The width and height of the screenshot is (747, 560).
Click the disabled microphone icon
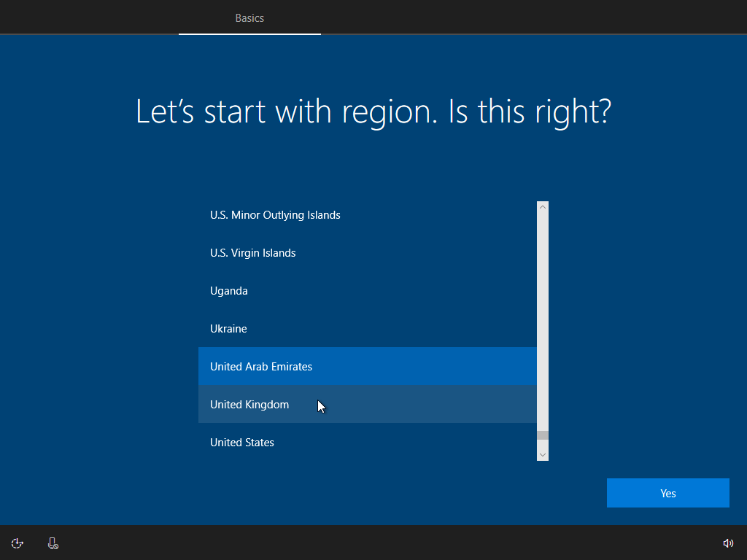pyautogui.click(x=52, y=542)
